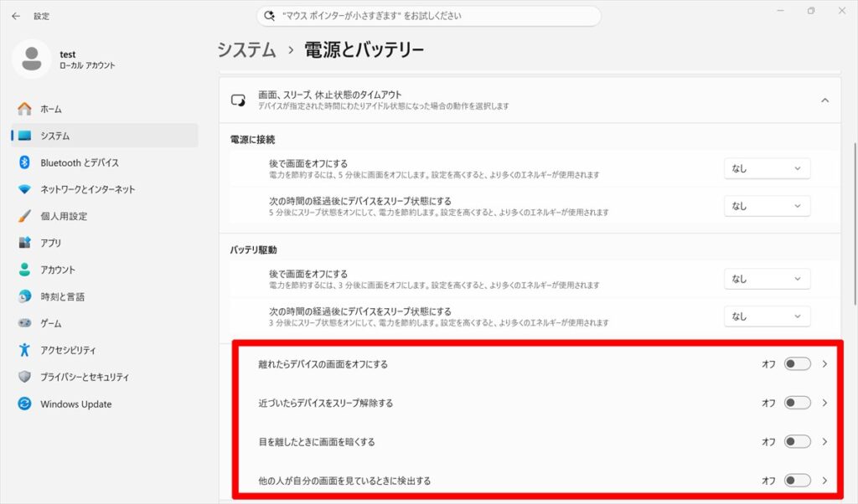Click the screen timeout section icon
The width and height of the screenshot is (858, 504).
[238, 100]
